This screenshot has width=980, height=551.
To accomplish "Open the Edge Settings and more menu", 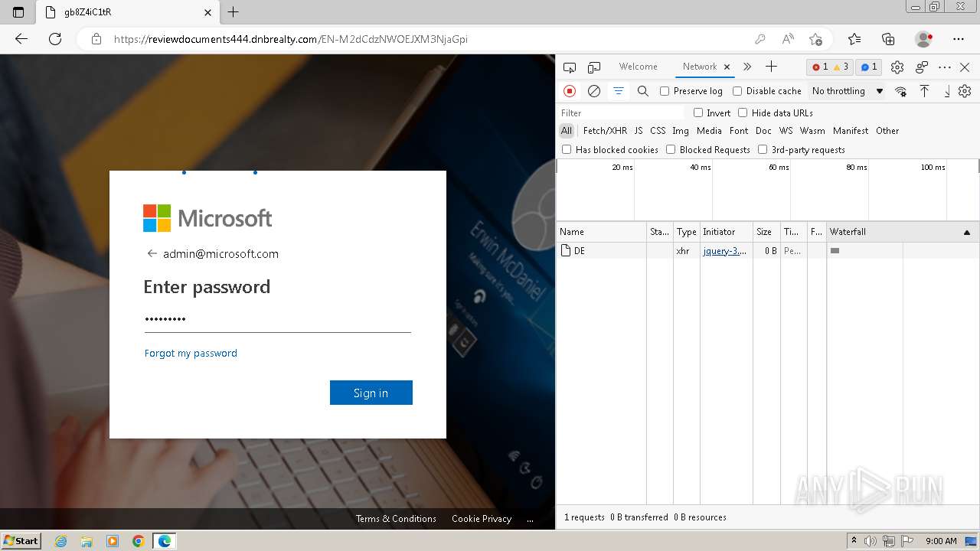I will pos(959,39).
